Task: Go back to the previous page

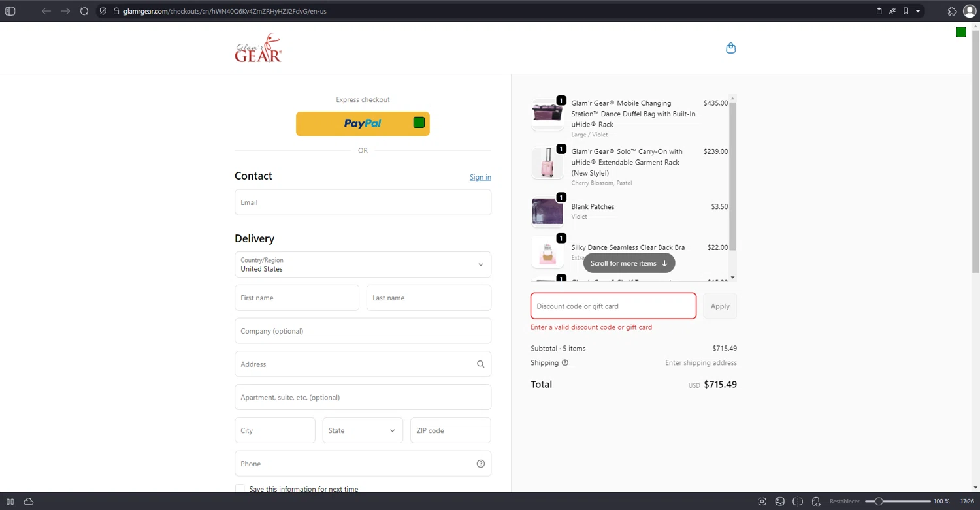Action: pyautogui.click(x=46, y=11)
